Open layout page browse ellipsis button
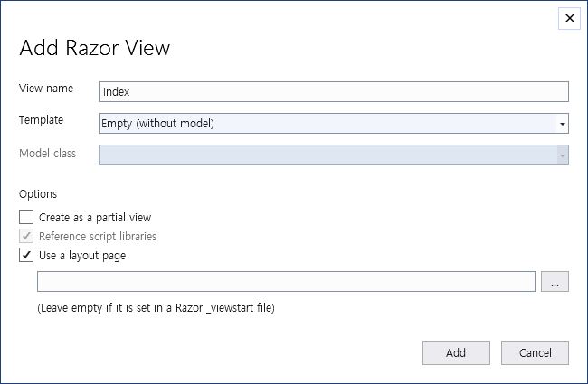The width and height of the screenshot is (588, 384). point(555,282)
